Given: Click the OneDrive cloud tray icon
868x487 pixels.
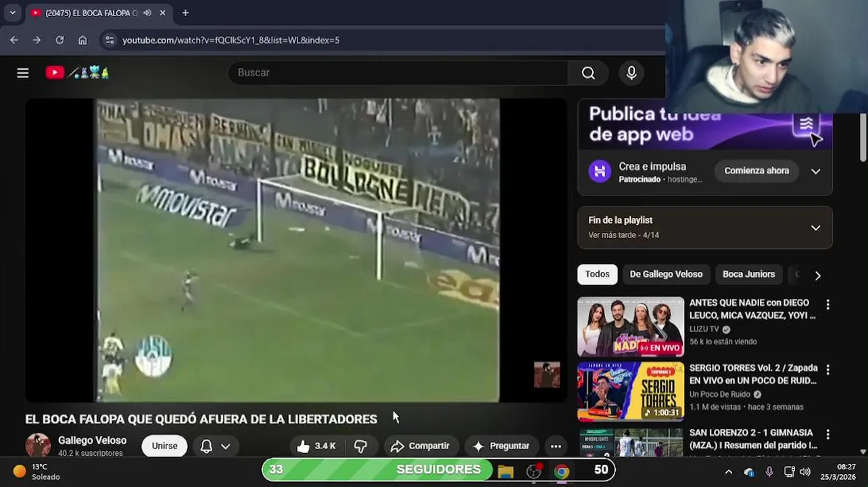Looking at the screenshot, I should tap(749, 472).
